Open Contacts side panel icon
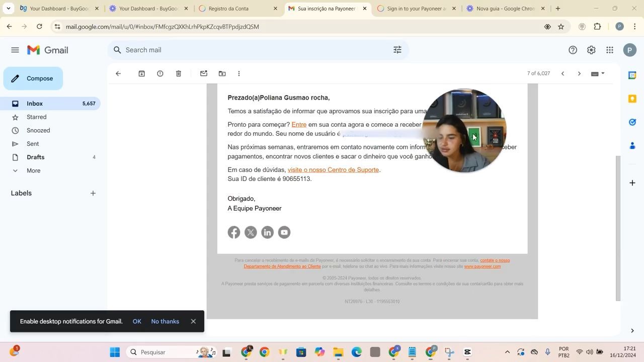Viewport: 644px width, 362px height. coord(632,146)
